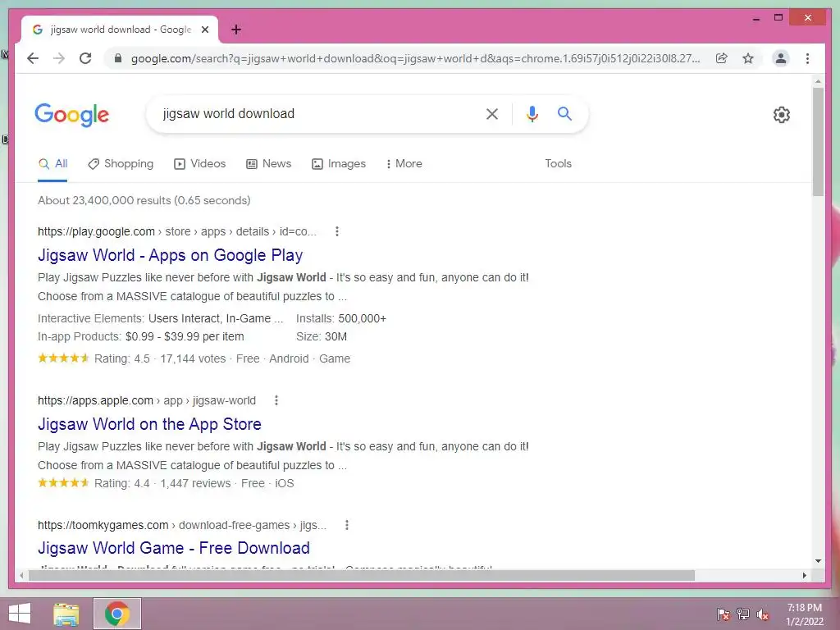Click inside the Google search input field
Viewport: 840px width, 630px height.
tap(316, 113)
